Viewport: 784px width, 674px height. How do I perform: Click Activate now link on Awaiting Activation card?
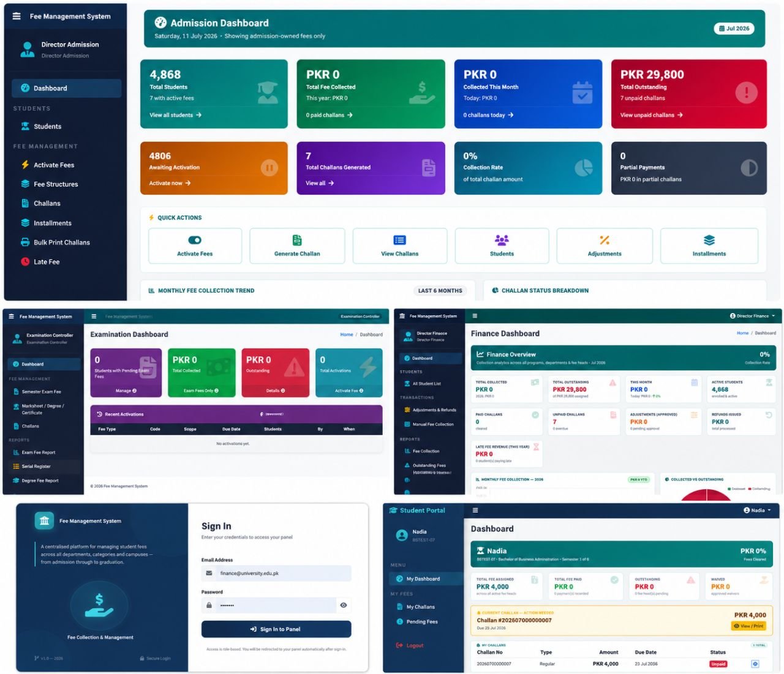(170, 183)
